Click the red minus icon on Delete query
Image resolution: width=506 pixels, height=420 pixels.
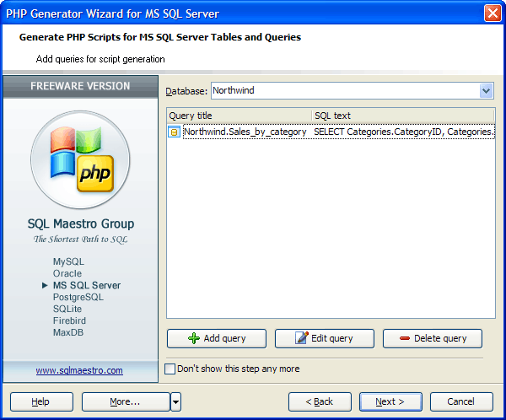pos(404,338)
